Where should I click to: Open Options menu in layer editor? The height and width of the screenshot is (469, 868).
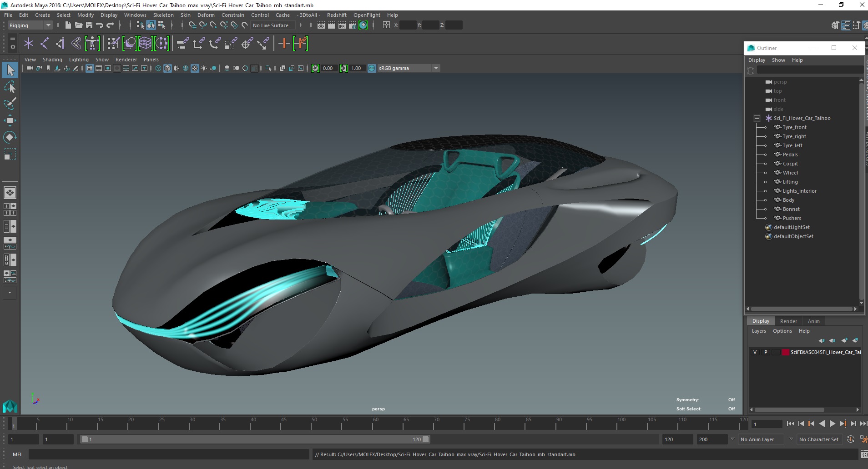pos(782,331)
